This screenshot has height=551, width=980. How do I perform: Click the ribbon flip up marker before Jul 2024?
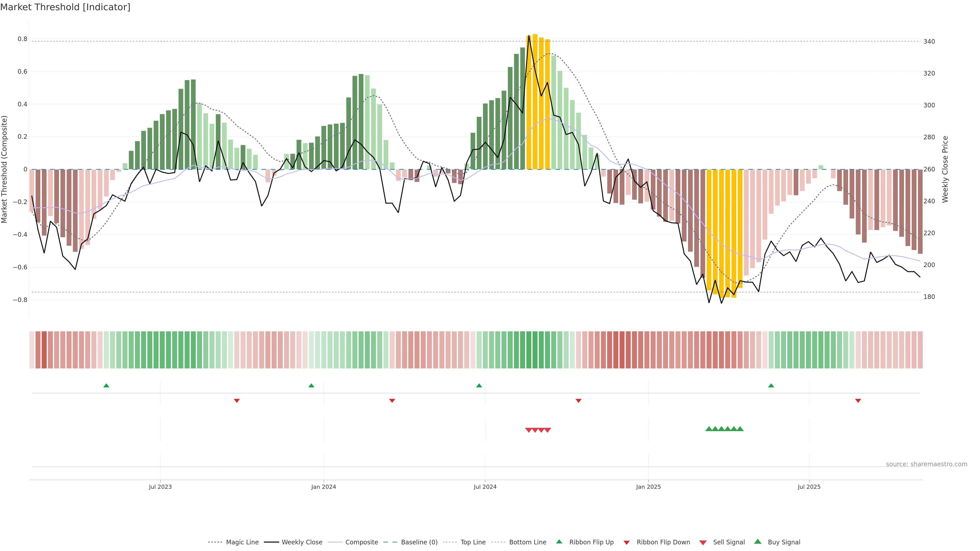(479, 386)
